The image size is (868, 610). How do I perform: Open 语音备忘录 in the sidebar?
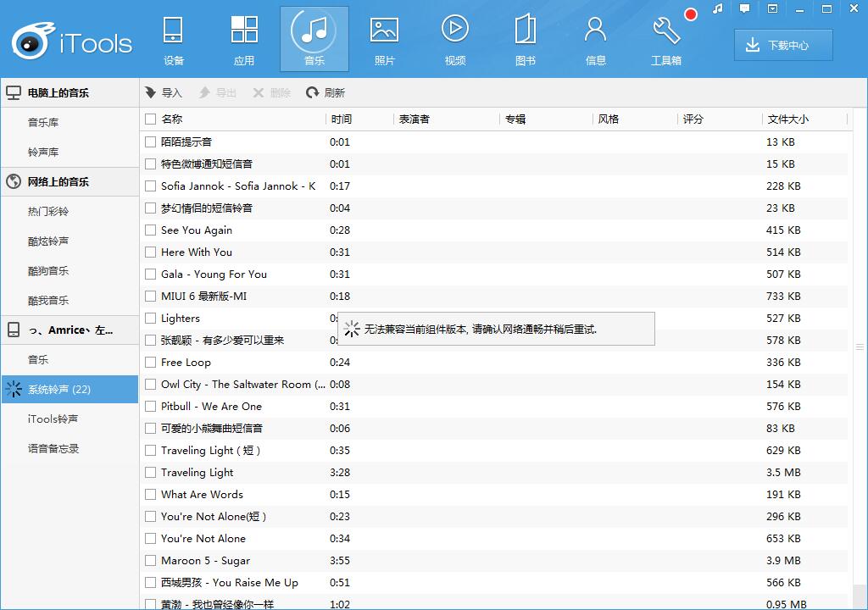[53, 449]
